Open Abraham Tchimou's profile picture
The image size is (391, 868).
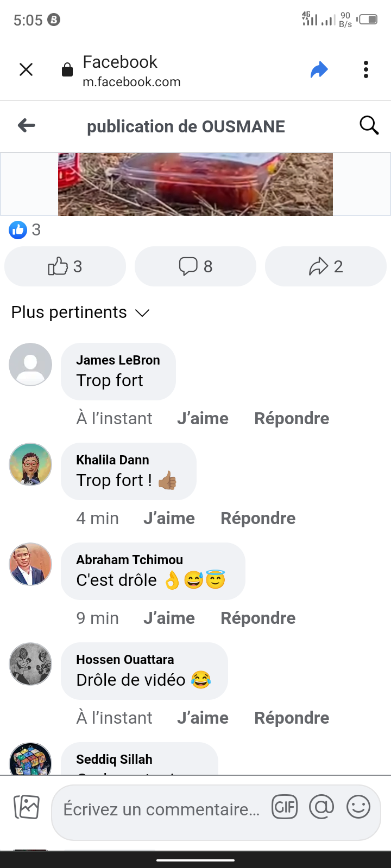pos(30,564)
